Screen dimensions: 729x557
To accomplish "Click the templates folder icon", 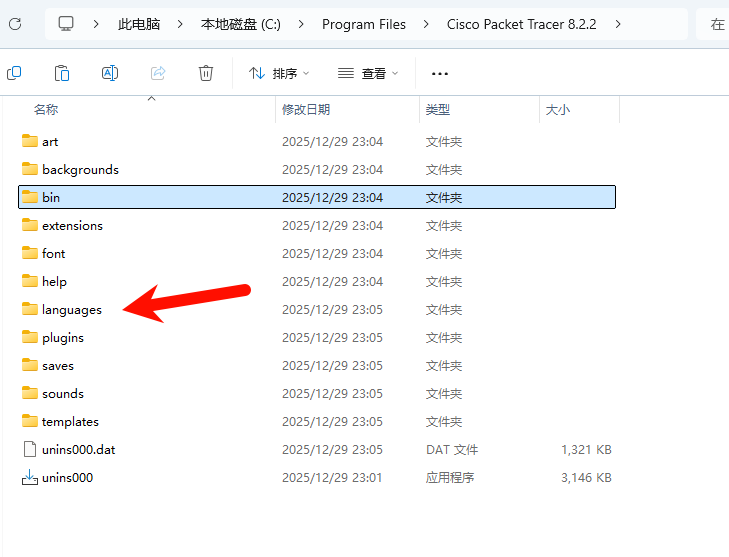I will [x=30, y=421].
